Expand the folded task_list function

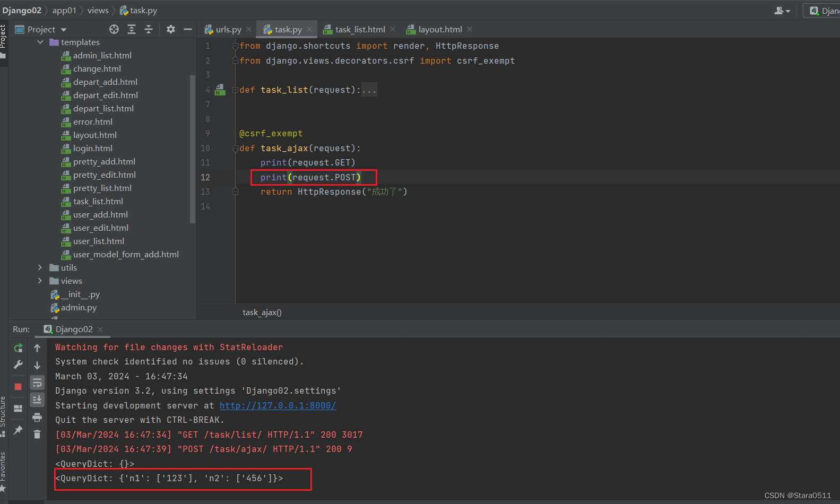point(235,90)
